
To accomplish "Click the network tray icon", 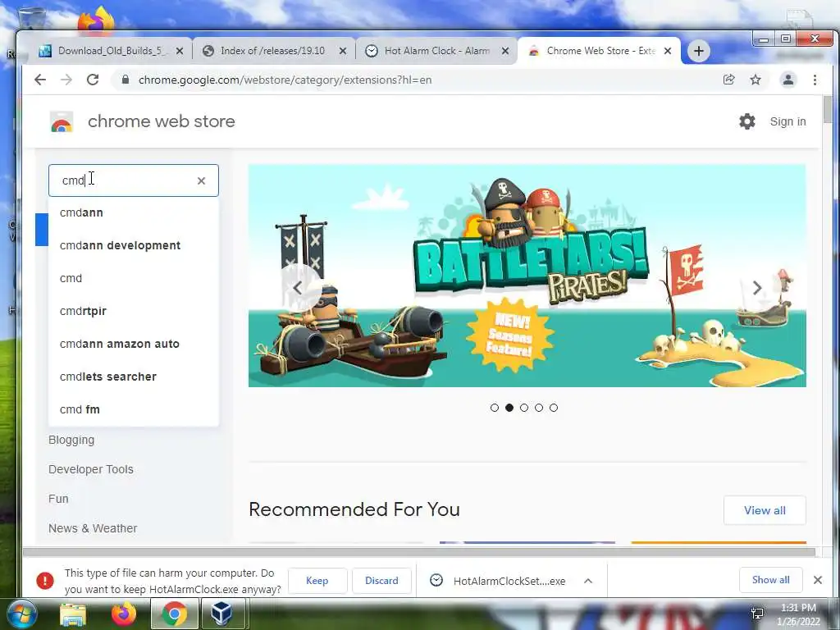I will click(x=757, y=613).
